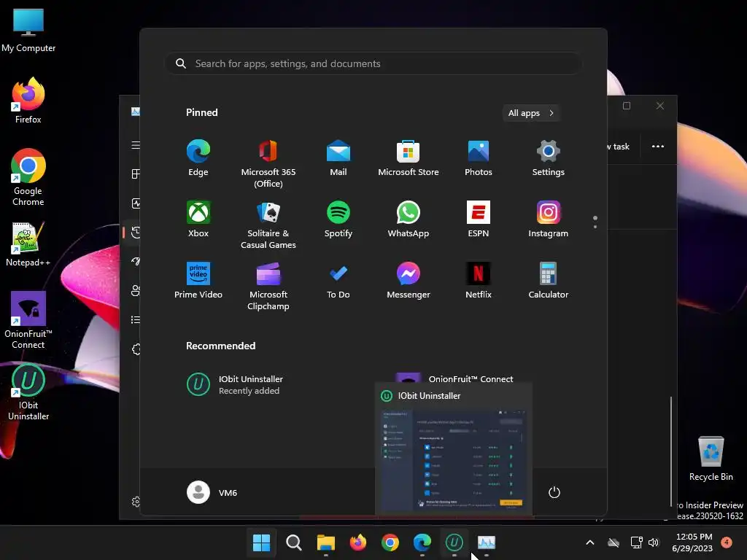Open Messenger pinned app
Image resolution: width=747 pixels, height=560 pixels.
[x=409, y=281]
